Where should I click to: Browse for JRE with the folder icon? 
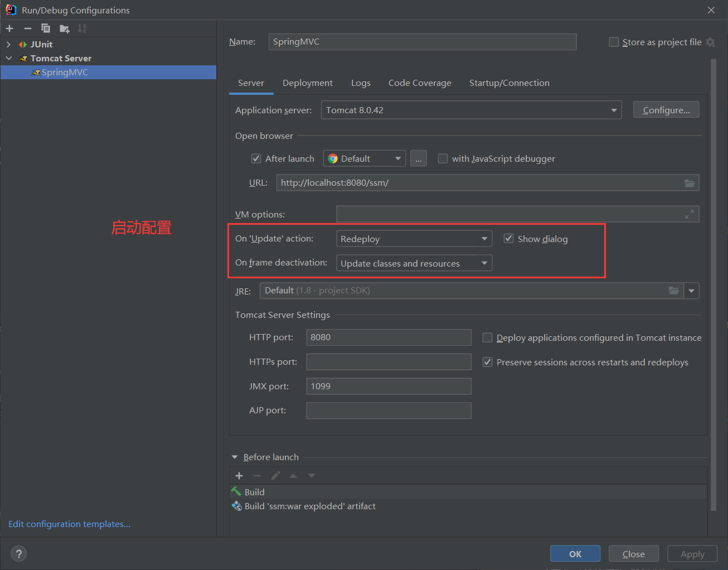tap(674, 291)
